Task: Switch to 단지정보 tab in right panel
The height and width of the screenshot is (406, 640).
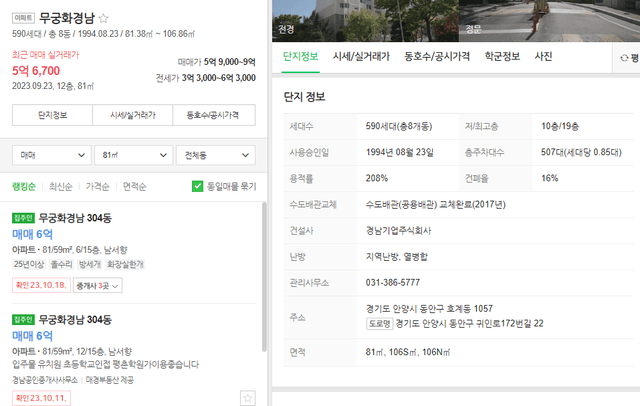Action: (x=300, y=56)
